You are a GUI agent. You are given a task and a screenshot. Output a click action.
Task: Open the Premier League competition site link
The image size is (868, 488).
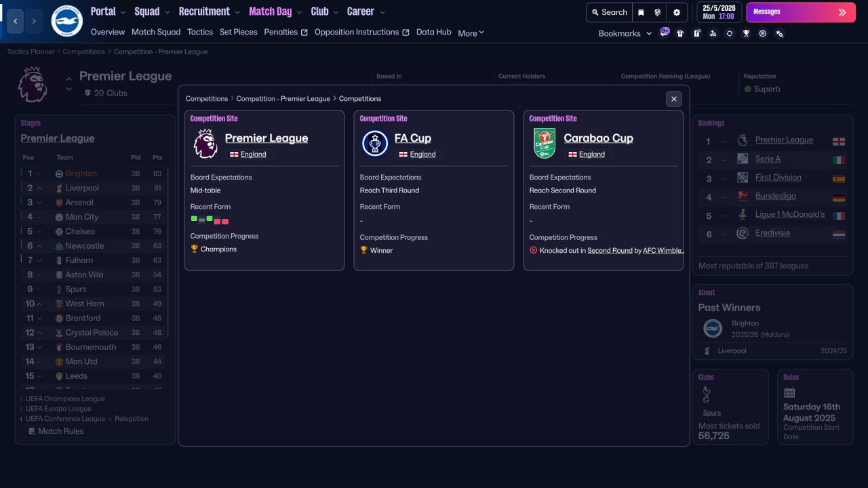tap(267, 138)
